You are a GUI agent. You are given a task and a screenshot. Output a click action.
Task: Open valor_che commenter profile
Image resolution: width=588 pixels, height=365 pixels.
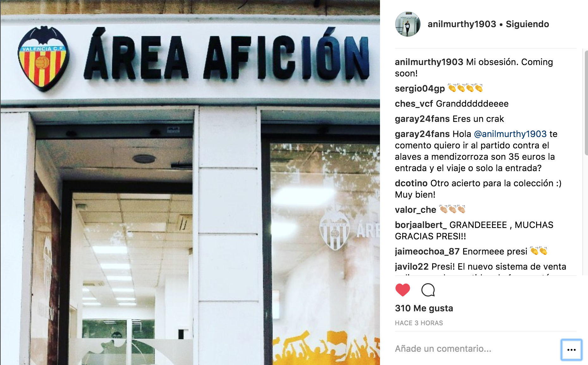[415, 210]
